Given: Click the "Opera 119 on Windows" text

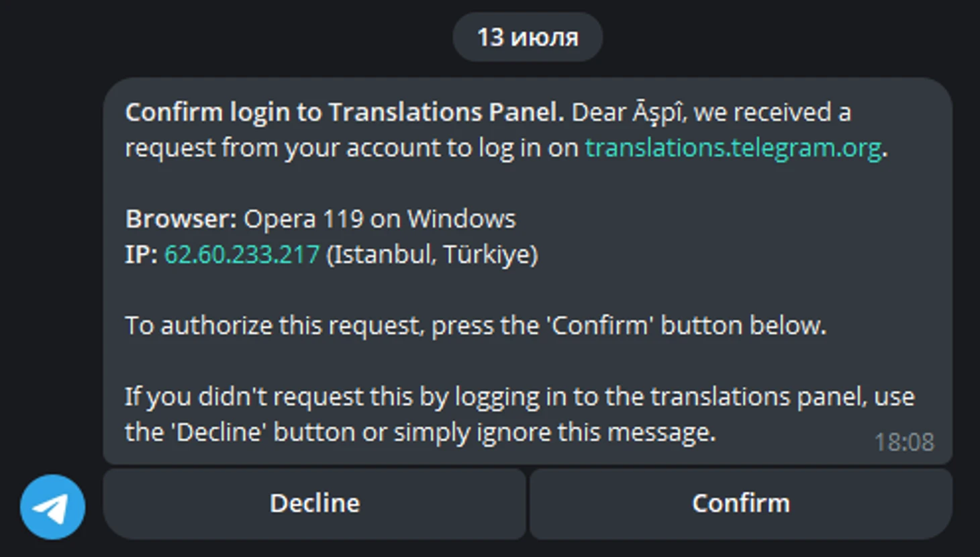Looking at the screenshot, I should [x=379, y=219].
